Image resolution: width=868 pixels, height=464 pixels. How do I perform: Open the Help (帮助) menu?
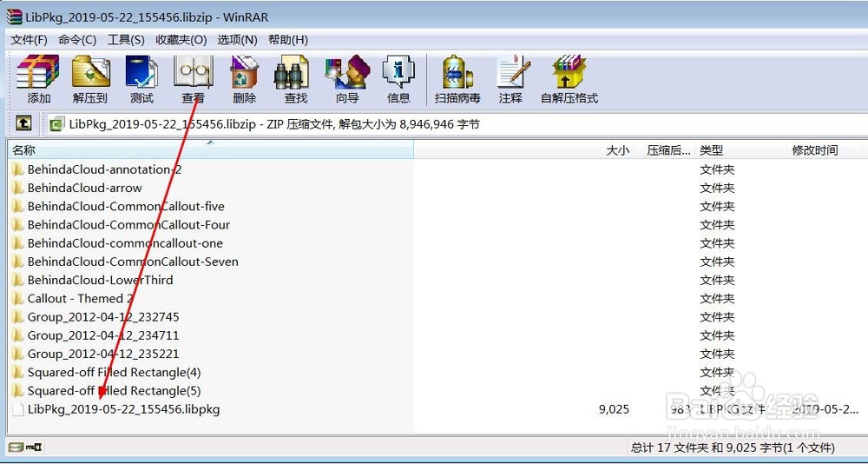click(288, 40)
